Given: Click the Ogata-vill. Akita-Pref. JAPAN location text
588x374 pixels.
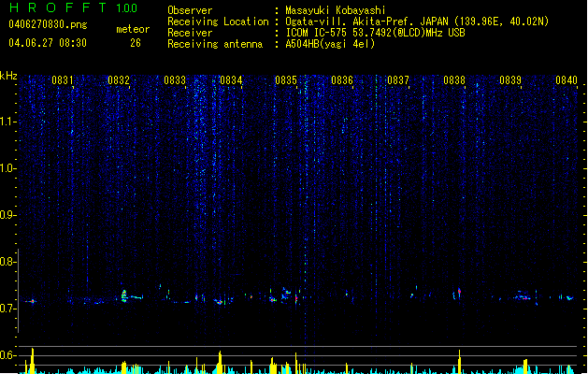Looking at the screenshot, I should (417, 22).
